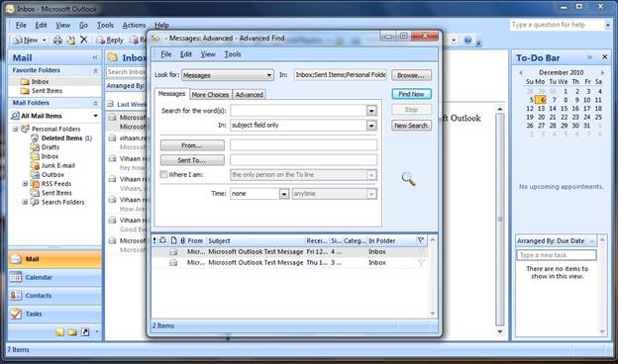618x364 pixels.
Task: Click the importance column header icon
Action: click(x=154, y=240)
